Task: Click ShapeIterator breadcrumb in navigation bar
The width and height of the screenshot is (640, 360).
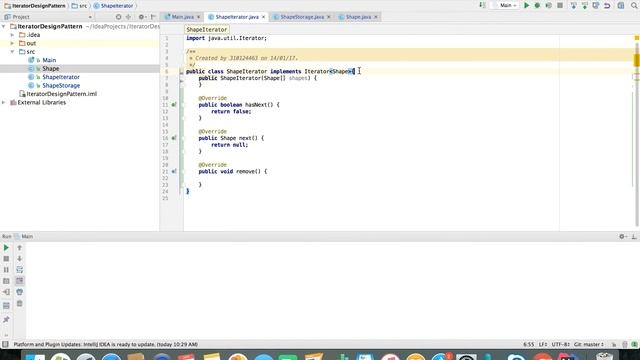Action: click(113, 6)
